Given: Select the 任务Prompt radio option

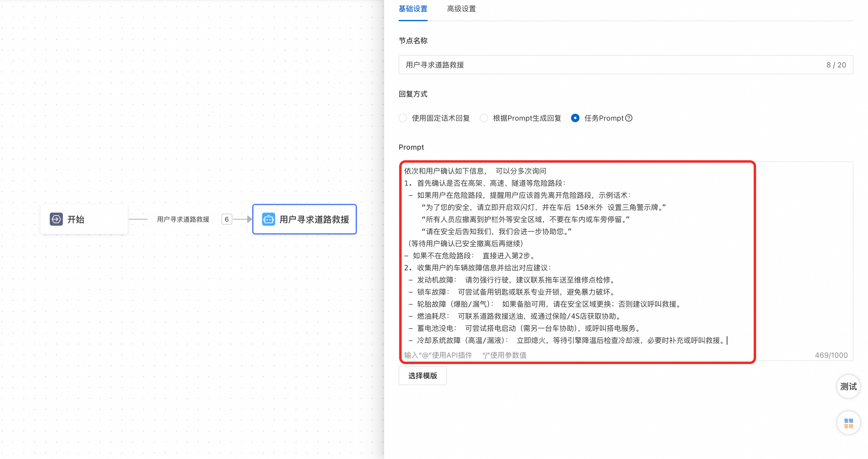Looking at the screenshot, I should coord(575,118).
